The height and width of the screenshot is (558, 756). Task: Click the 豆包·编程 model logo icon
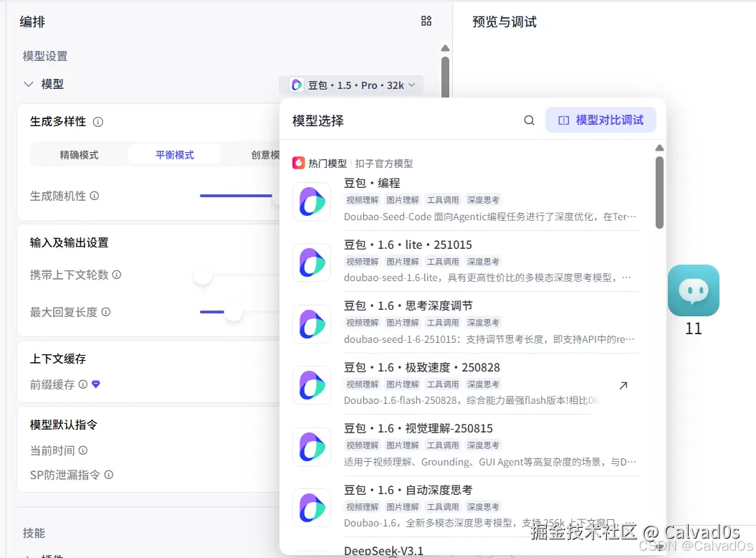click(312, 202)
